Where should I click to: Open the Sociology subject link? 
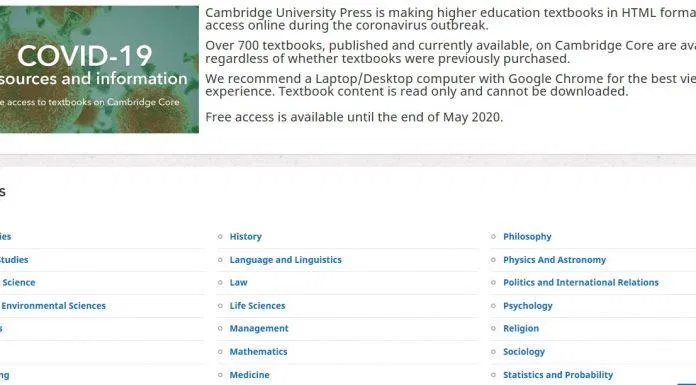tap(524, 352)
